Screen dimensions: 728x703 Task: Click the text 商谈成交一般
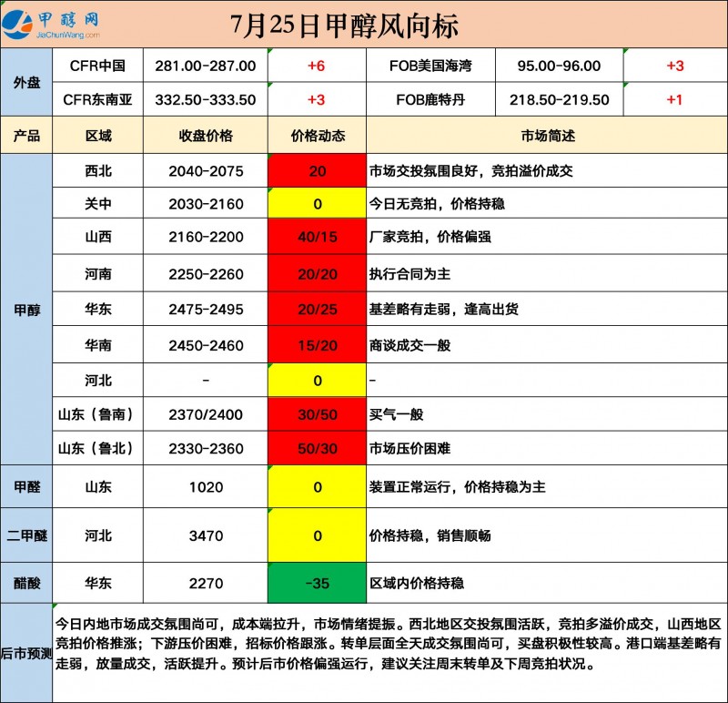[x=409, y=345]
